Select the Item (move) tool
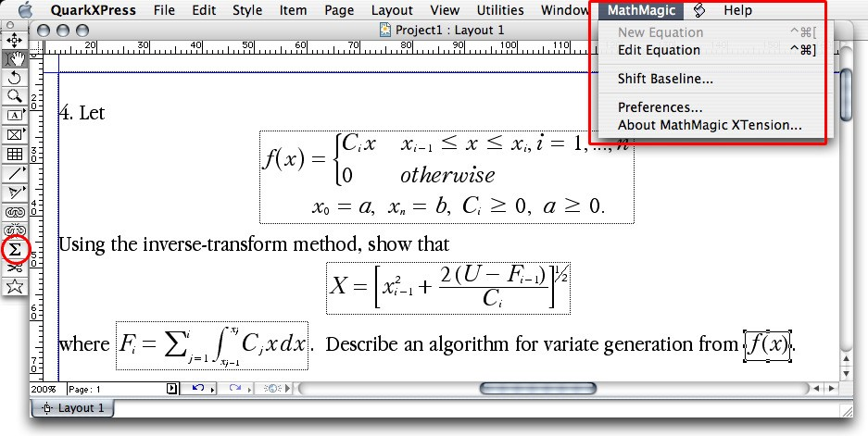868x436 pixels. [x=14, y=41]
